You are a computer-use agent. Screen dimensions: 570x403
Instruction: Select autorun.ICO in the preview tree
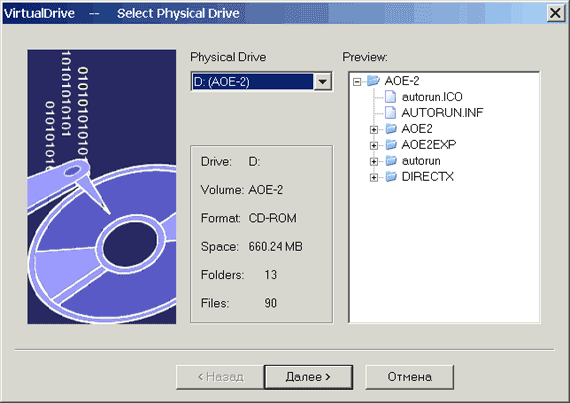pos(432,97)
